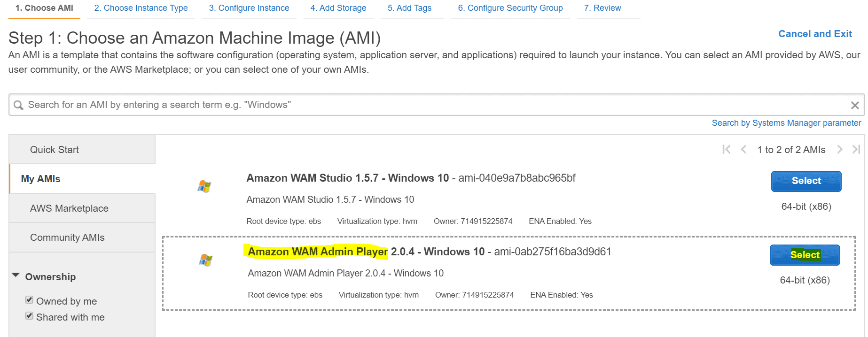The image size is (868, 337).
Task: Open Search by Systems Manager parameter
Action: [x=786, y=123]
